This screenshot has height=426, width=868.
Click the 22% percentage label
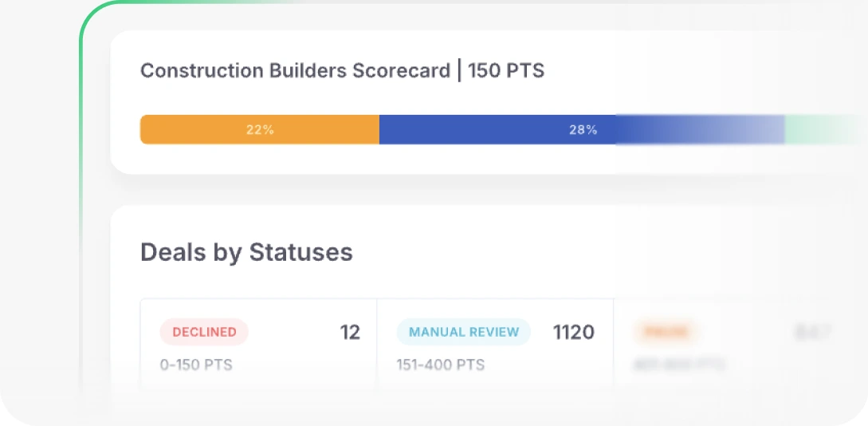260,130
